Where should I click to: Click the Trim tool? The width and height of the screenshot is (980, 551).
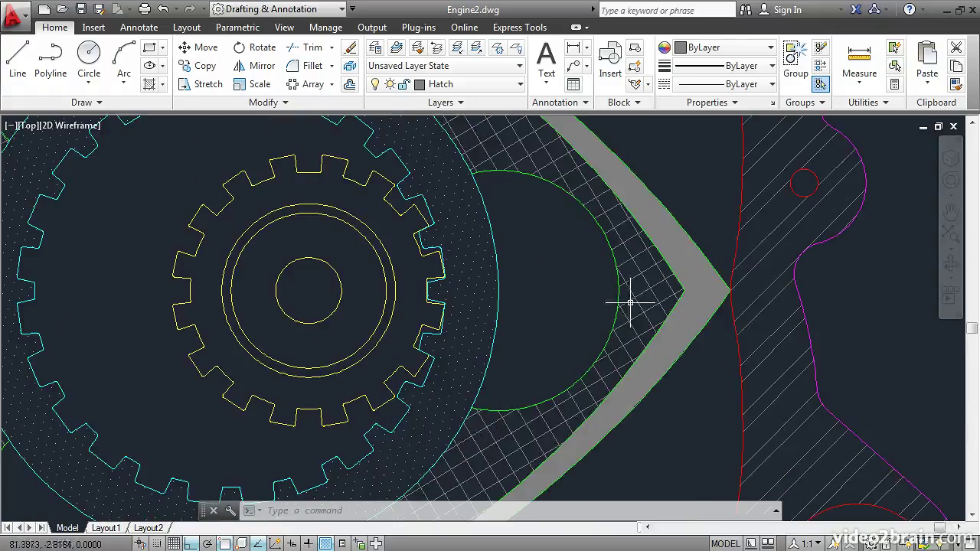coord(305,47)
